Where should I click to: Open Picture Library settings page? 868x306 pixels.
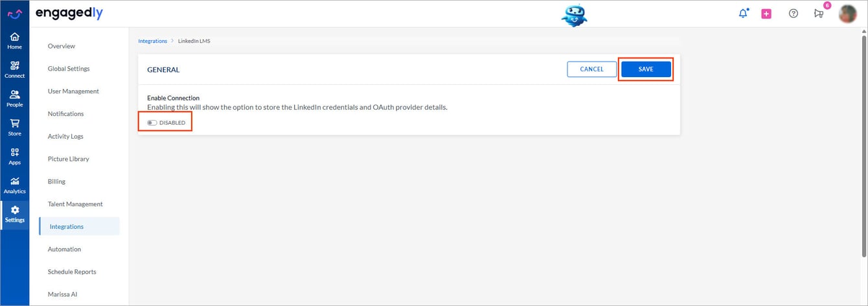[x=69, y=159]
